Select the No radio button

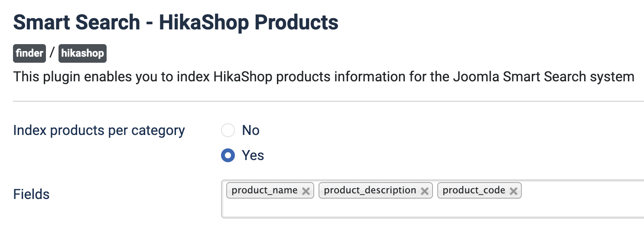(228, 130)
